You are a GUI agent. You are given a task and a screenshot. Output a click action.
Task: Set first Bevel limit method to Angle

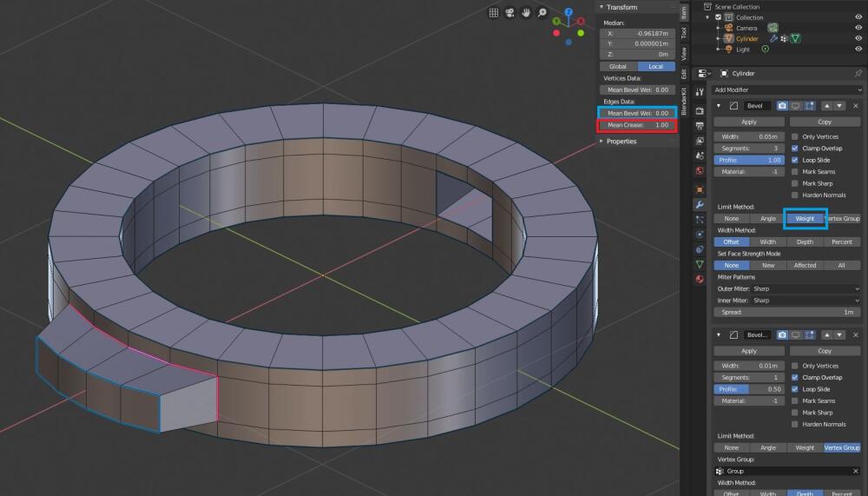pyautogui.click(x=768, y=218)
